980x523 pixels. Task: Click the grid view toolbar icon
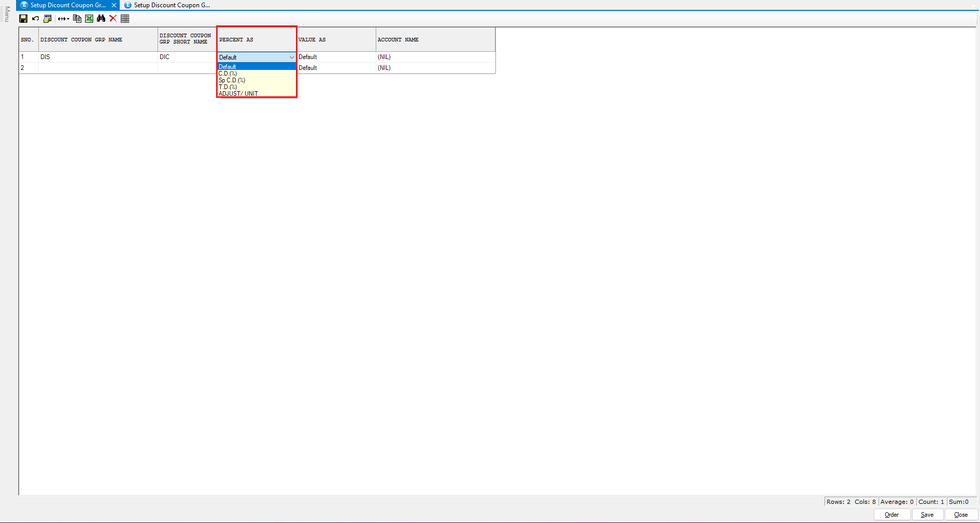pos(125,19)
